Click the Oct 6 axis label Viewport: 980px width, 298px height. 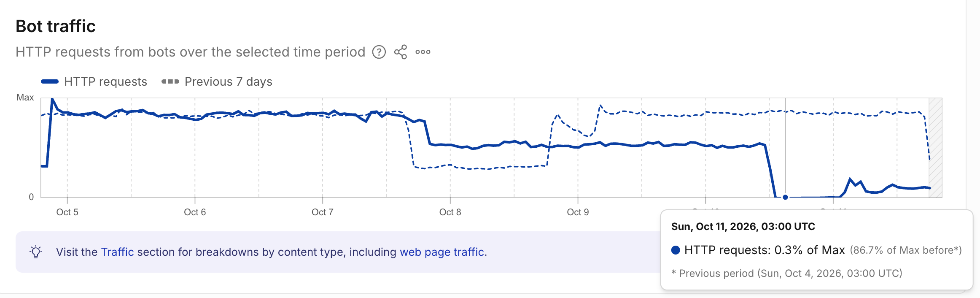click(195, 212)
